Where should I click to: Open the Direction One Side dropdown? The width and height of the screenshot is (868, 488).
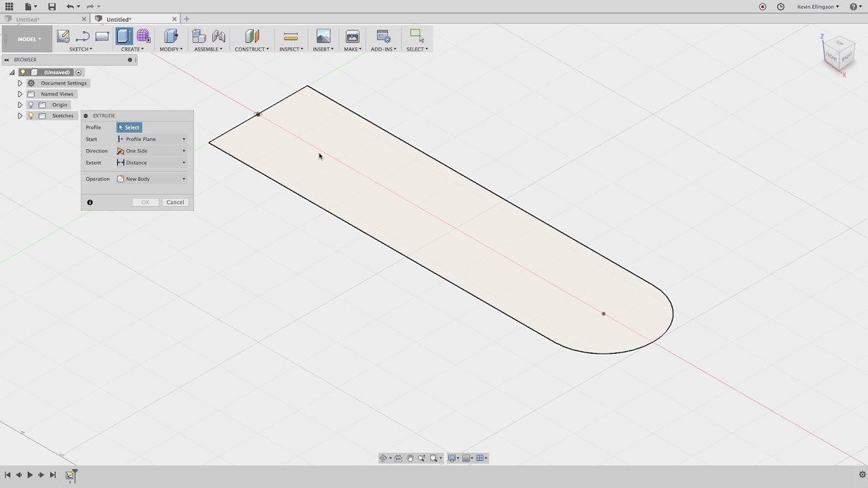point(152,151)
